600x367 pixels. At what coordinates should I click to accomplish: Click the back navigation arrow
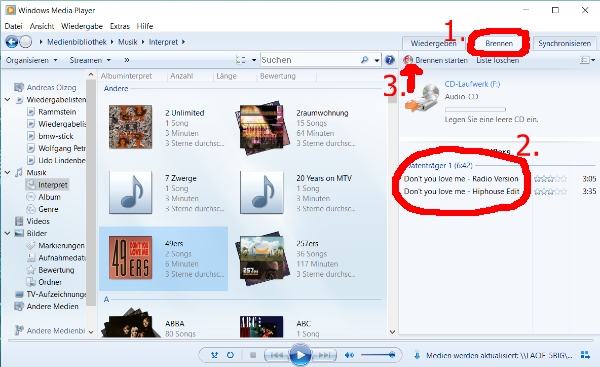click(11, 42)
